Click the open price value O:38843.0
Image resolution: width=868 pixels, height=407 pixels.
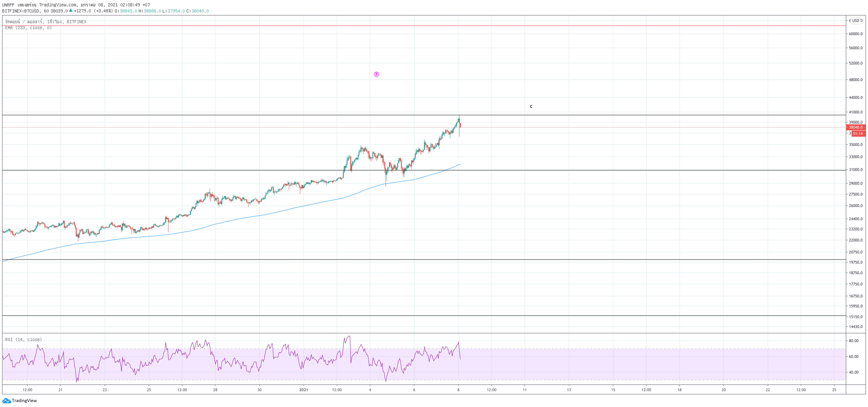click(126, 11)
